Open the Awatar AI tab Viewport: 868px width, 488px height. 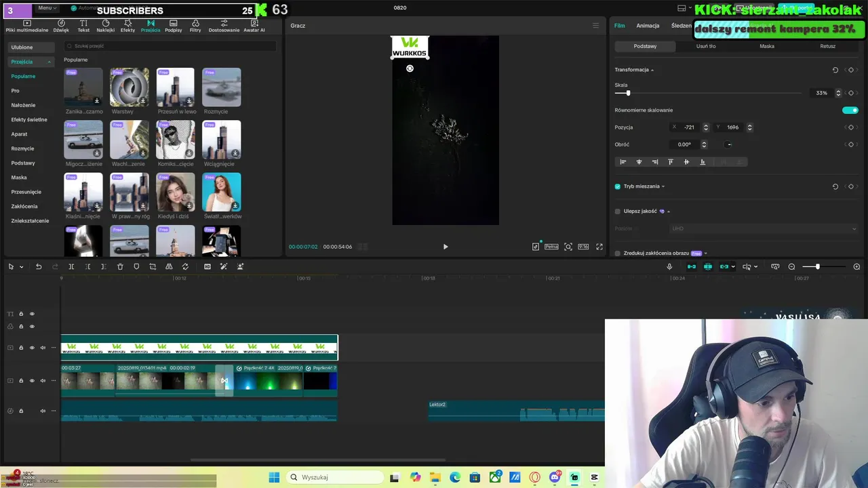(254, 26)
